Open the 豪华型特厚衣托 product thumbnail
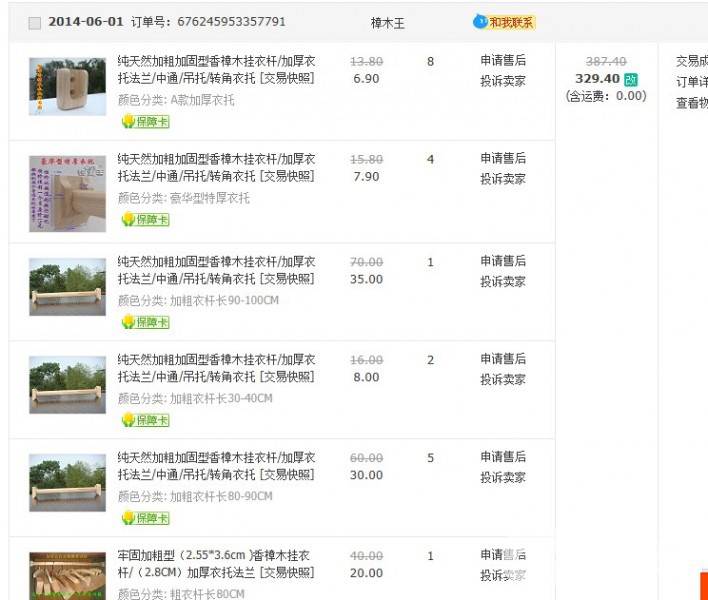708x600 pixels. [x=67, y=187]
